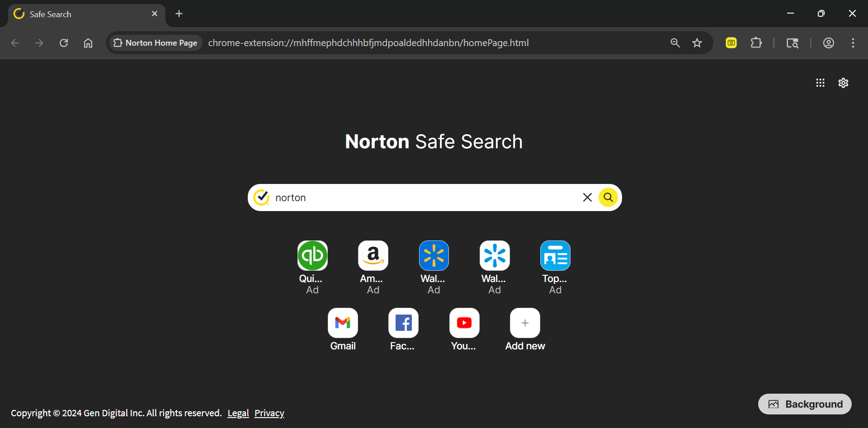Viewport: 868px width, 428px height.
Task: Open a new browser tab
Action: [179, 14]
